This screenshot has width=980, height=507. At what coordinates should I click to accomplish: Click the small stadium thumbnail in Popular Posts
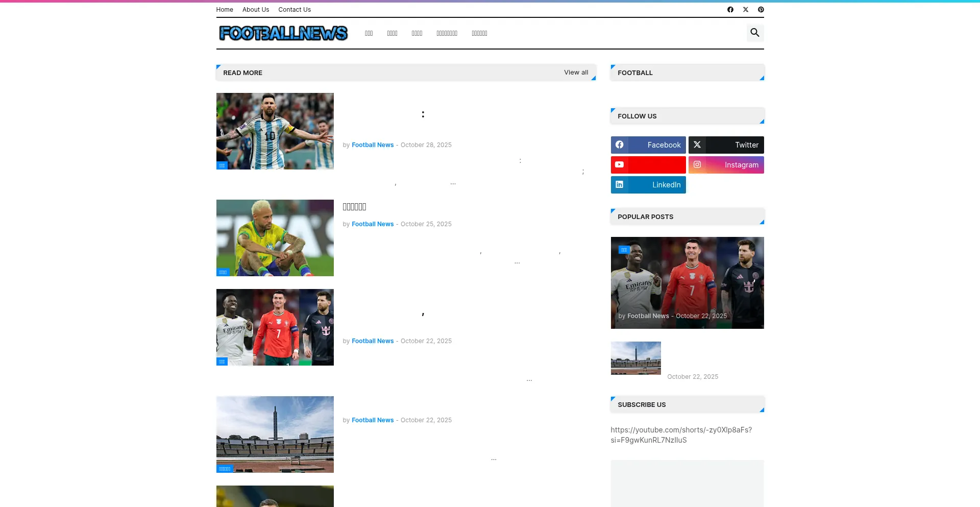(x=635, y=358)
